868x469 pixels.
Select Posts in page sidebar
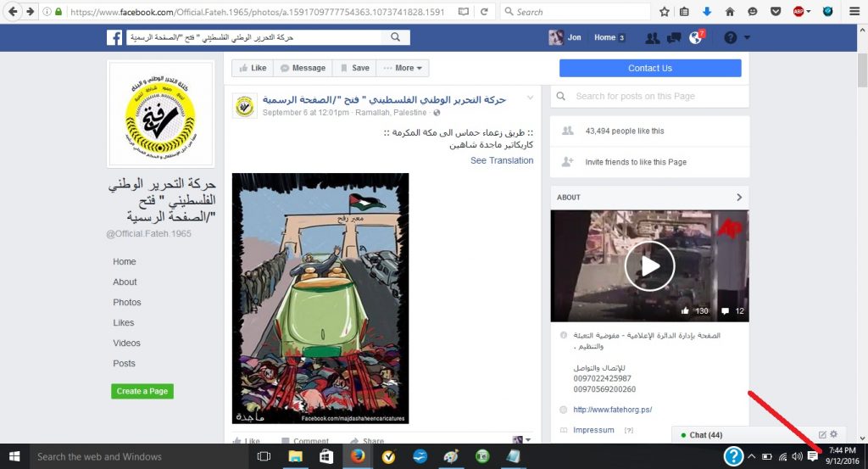[124, 364]
